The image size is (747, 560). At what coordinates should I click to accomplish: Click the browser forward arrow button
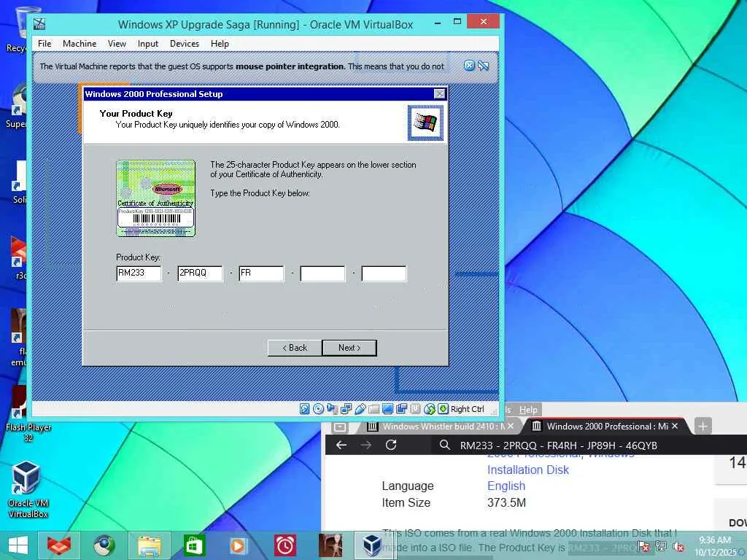pyautogui.click(x=366, y=445)
